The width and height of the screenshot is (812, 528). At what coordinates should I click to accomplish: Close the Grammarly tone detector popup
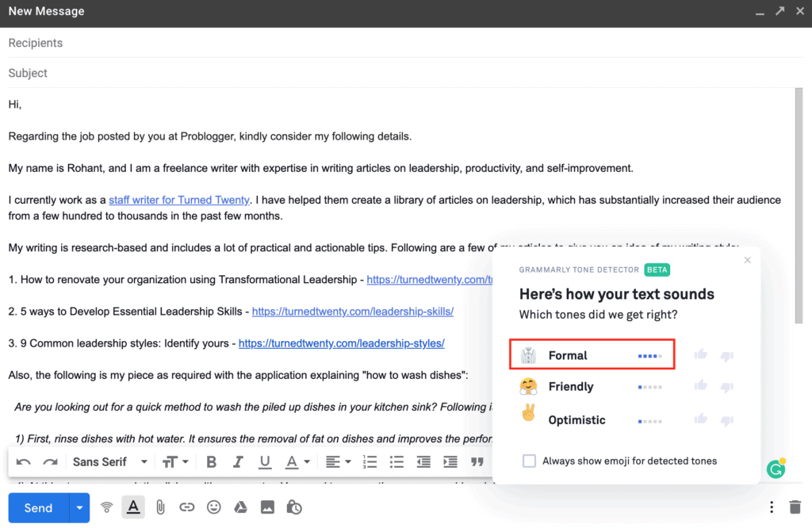point(747,260)
